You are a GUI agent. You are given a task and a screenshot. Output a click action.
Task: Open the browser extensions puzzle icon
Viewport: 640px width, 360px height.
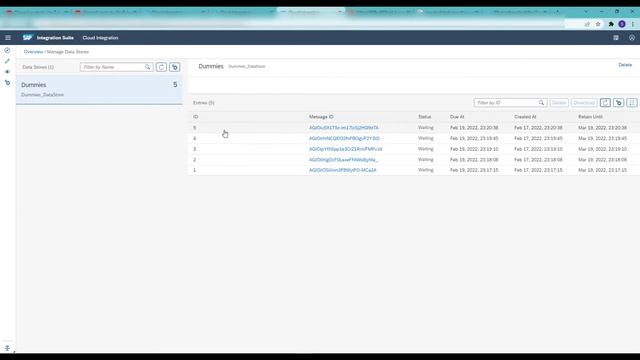(x=611, y=24)
